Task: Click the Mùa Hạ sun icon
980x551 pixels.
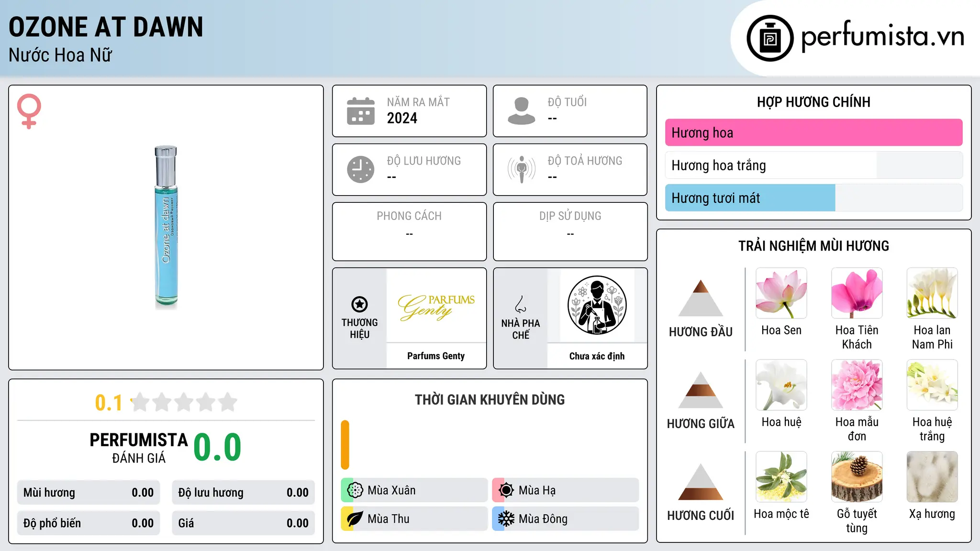Action: [506, 490]
